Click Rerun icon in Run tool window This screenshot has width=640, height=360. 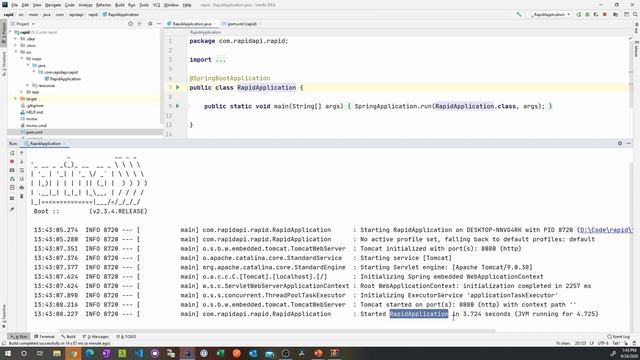[x=12, y=153]
